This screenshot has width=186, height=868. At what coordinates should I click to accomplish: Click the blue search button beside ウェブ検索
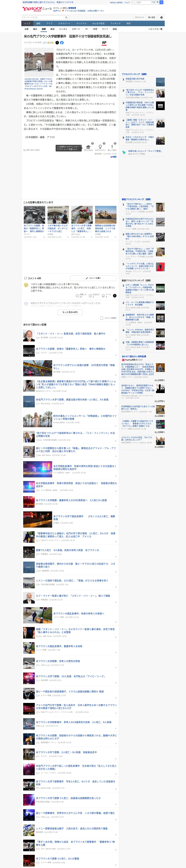(161, 2)
